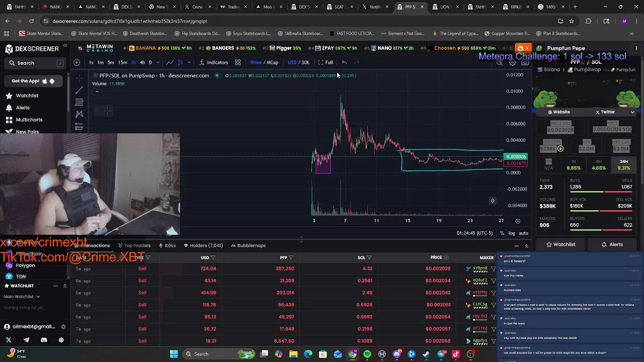Open the Bubblemaps tab
This screenshot has height=362, width=644.
[248, 245]
